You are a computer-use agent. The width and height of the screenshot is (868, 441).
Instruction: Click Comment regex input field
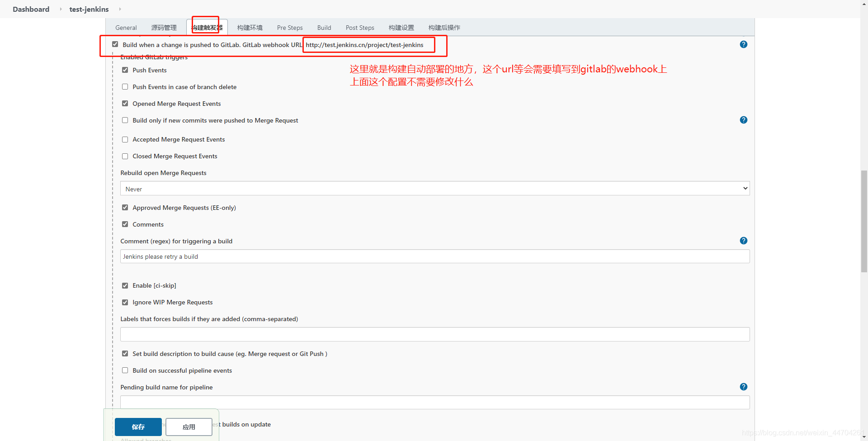[x=435, y=256]
